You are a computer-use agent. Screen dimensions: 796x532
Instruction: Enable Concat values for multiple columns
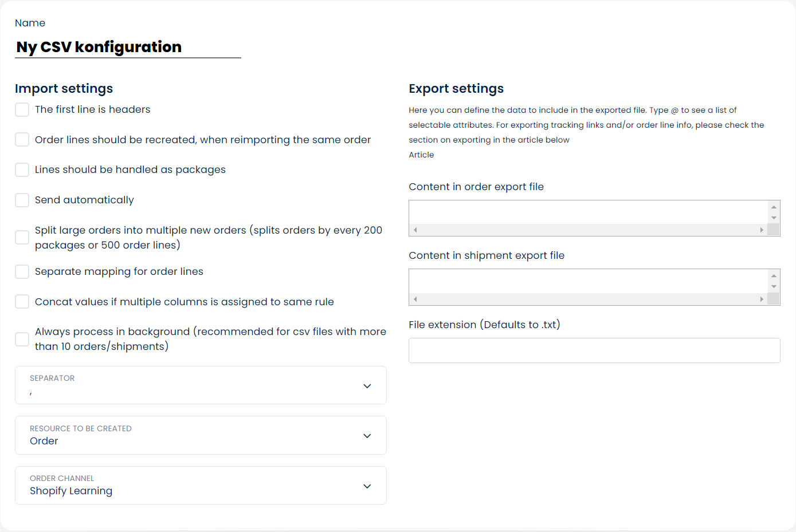pyautogui.click(x=22, y=302)
